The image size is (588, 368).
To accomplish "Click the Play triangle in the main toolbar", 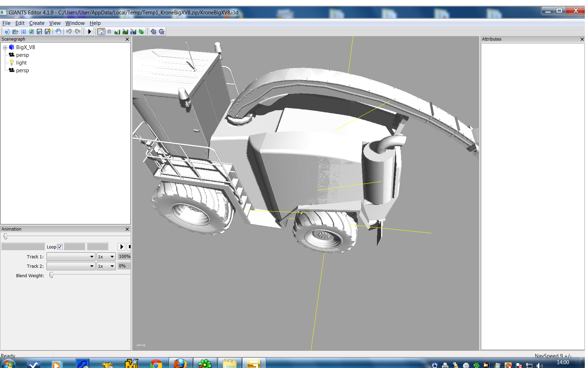I will pos(90,32).
